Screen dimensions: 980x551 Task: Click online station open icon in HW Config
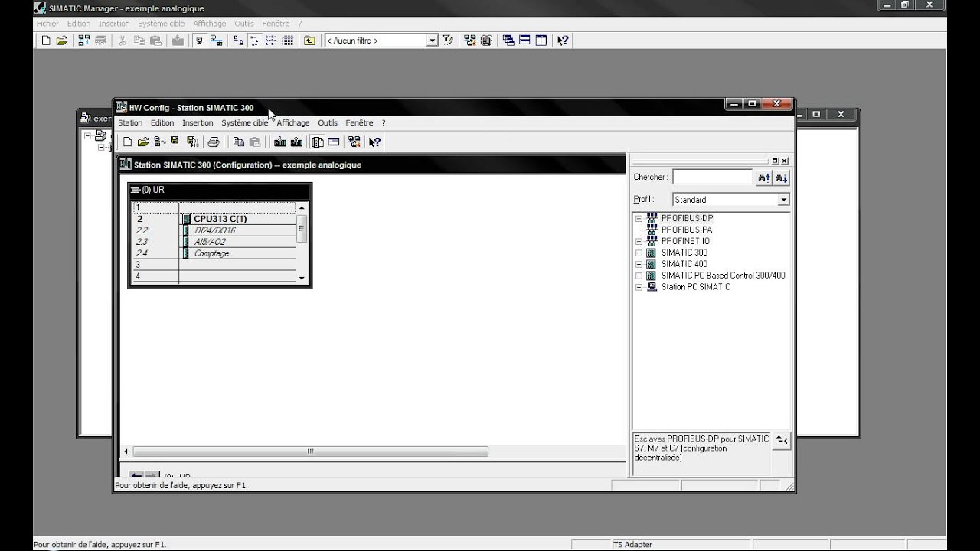(x=159, y=142)
